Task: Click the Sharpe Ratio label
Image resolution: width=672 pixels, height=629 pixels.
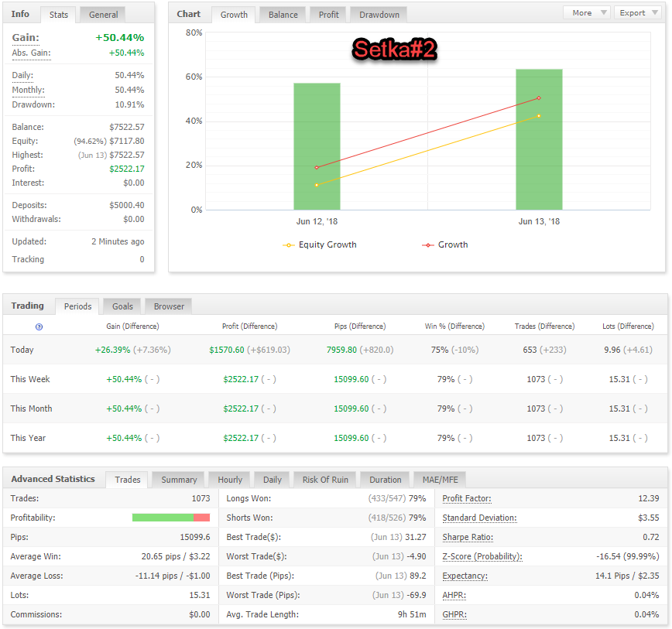Action: pos(468,537)
